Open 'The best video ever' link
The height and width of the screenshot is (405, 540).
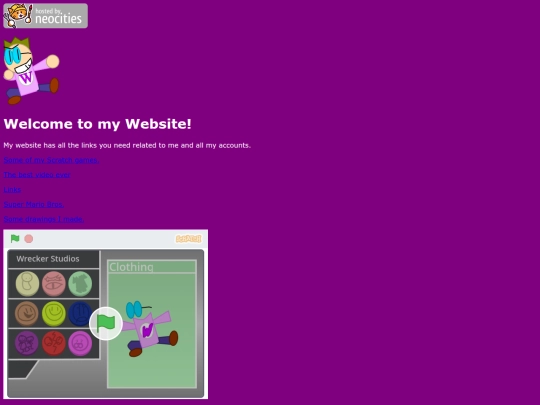click(x=37, y=175)
